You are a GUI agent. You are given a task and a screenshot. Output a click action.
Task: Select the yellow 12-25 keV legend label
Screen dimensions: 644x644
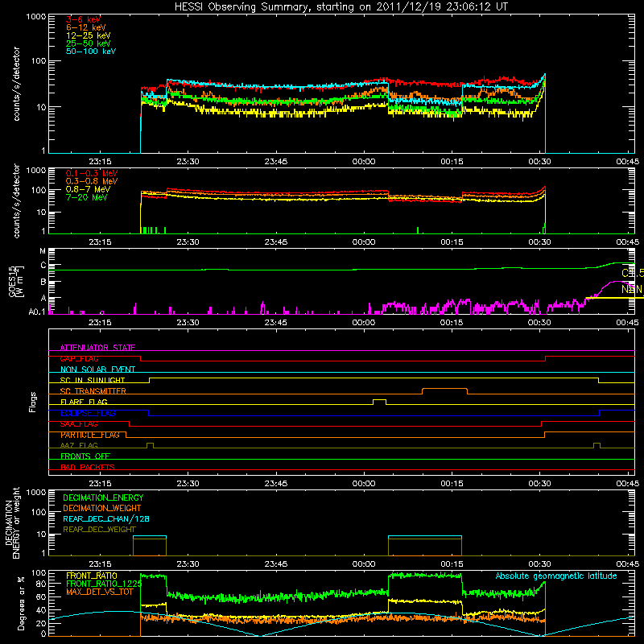88,35
